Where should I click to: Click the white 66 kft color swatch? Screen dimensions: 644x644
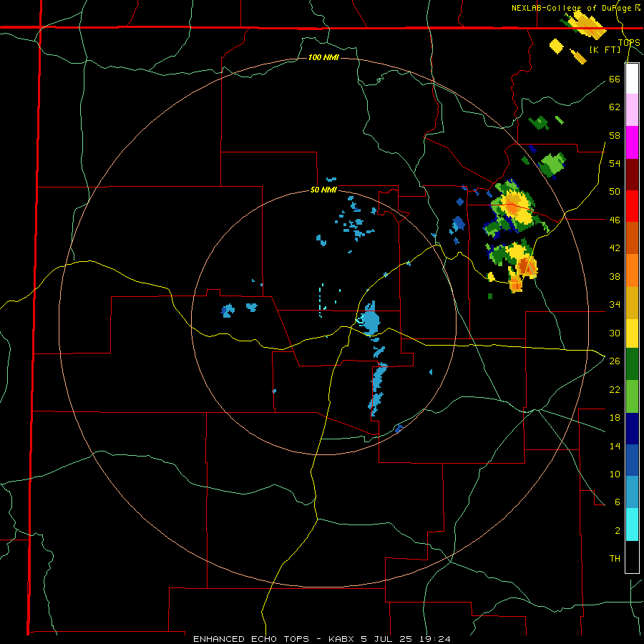632,79
